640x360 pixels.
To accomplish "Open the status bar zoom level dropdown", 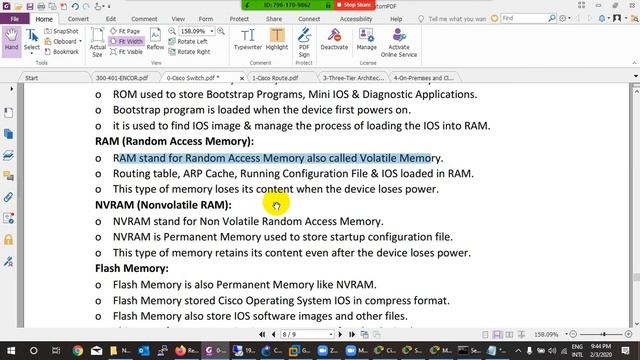I will pyautogui.click(x=567, y=334).
